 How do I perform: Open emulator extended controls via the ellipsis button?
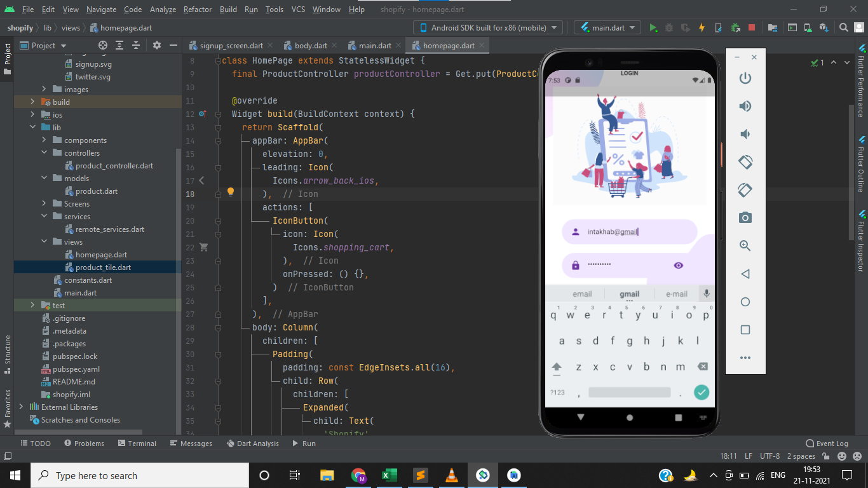[x=745, y=357]
